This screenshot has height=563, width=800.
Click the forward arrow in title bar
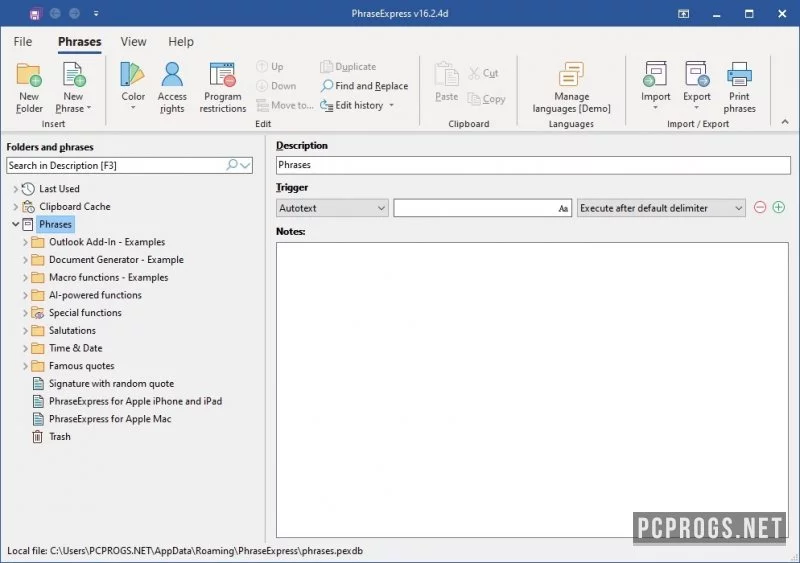74,13
